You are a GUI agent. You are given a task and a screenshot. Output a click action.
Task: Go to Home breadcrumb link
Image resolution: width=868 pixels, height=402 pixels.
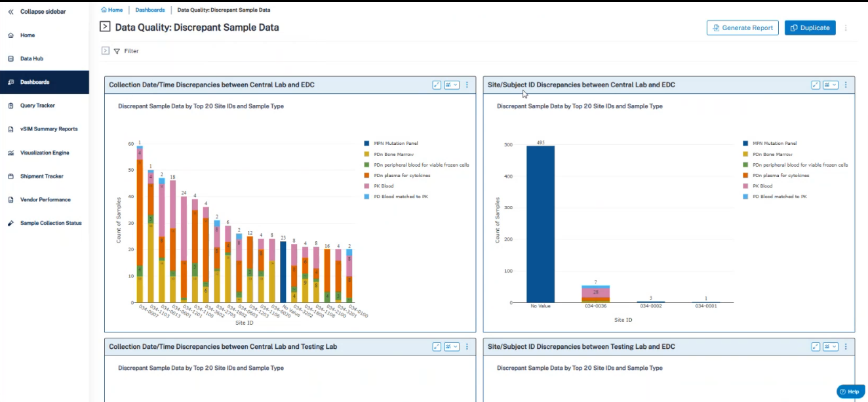(x=112, y=10)
